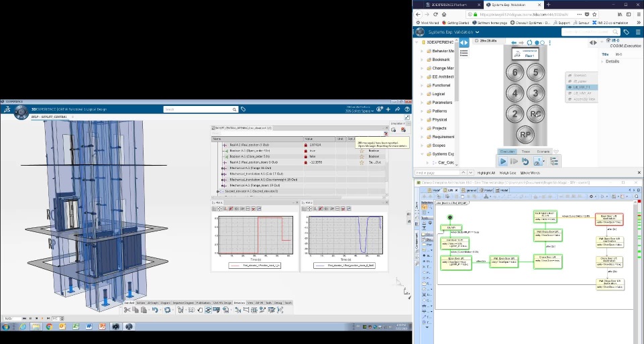Expand the Requirement folder
This screenshot has width=644, height=344.
(422, 137)
